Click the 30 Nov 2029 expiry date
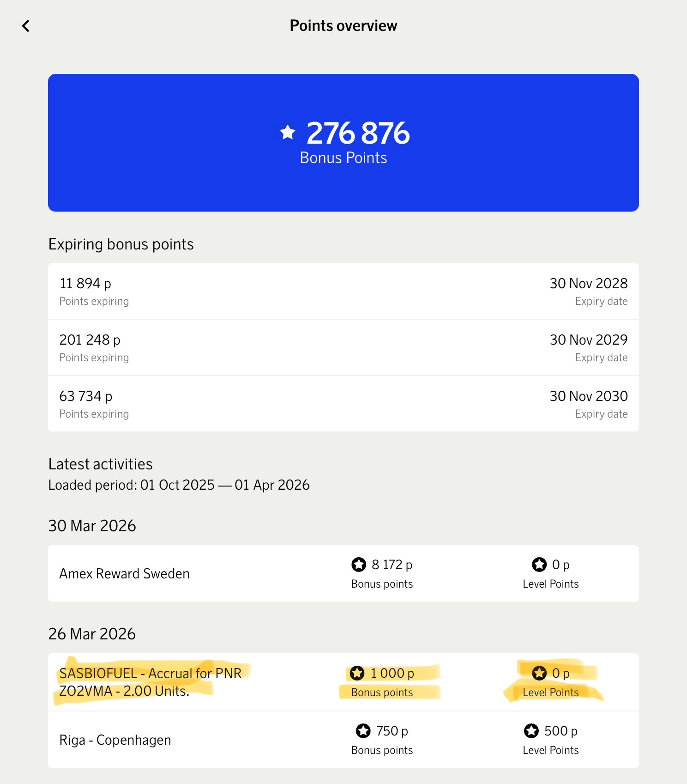Image resolution: width=687 pixels, height=784 pixels. pyautogui.click(x=589, y=340)
